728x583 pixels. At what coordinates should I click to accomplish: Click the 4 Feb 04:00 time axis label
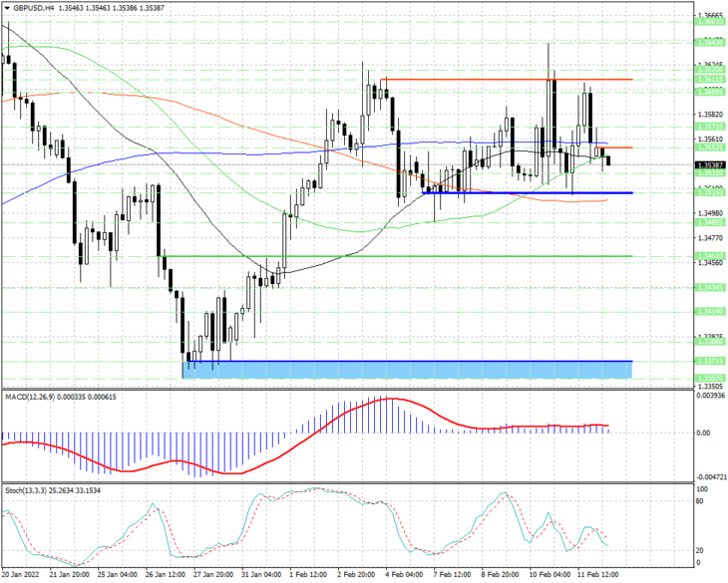click(x=405, y=574)
